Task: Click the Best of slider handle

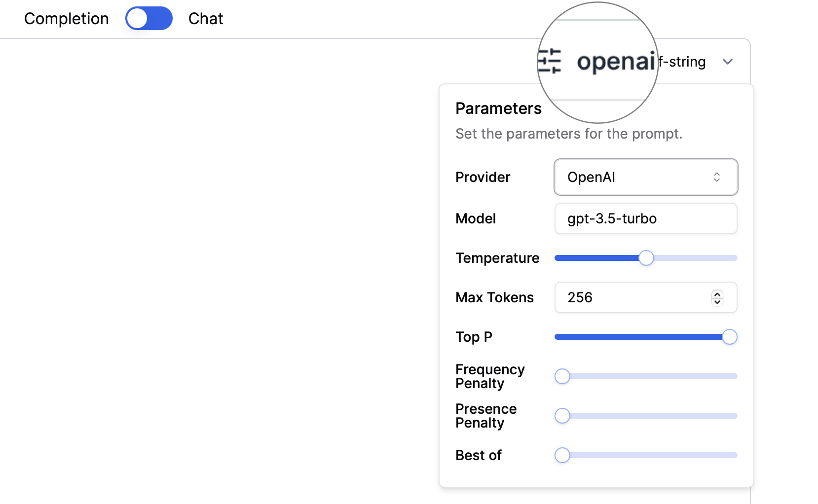Action: click(x=562, y=455)
